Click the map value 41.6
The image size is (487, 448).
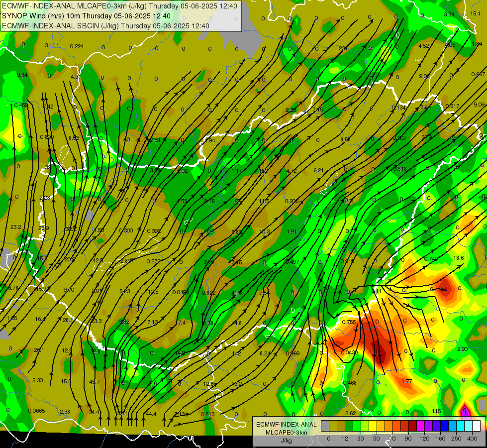[237, 293]
